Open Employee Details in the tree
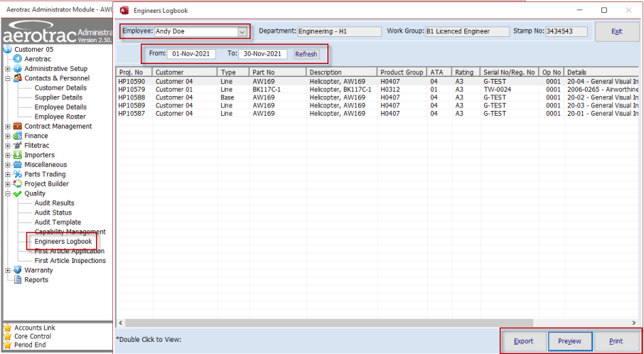 tap(60, 107)
